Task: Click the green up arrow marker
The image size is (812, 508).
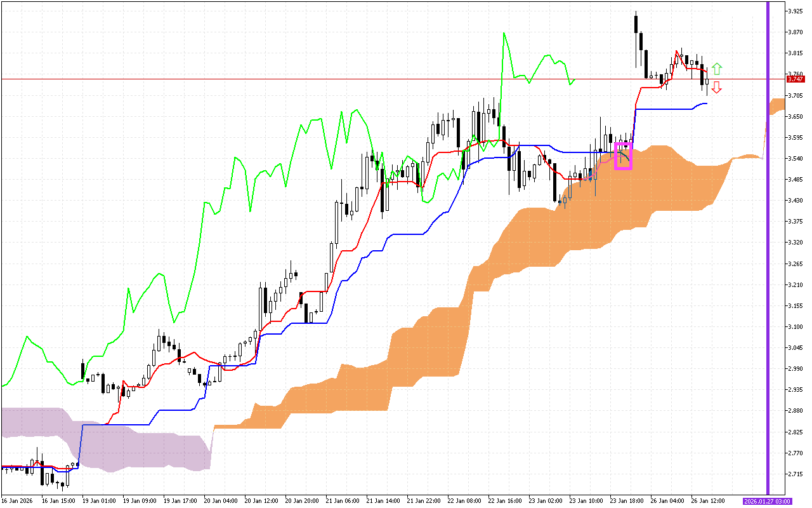Action: pos(716,69)
